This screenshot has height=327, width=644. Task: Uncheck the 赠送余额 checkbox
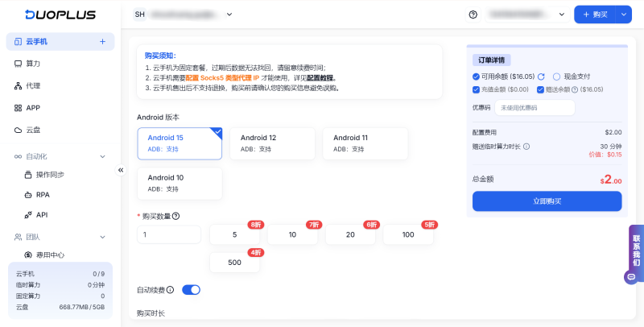tap(540, 89)
